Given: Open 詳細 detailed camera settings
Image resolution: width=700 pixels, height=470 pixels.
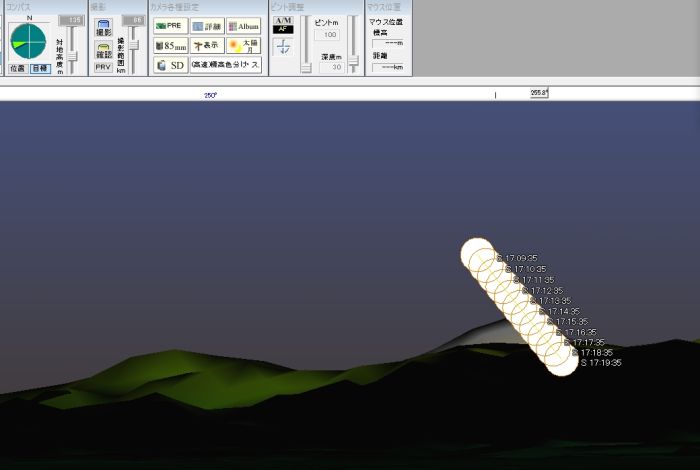Looking at the screenshot, I should pyautogui.click(x=207, y=25).
